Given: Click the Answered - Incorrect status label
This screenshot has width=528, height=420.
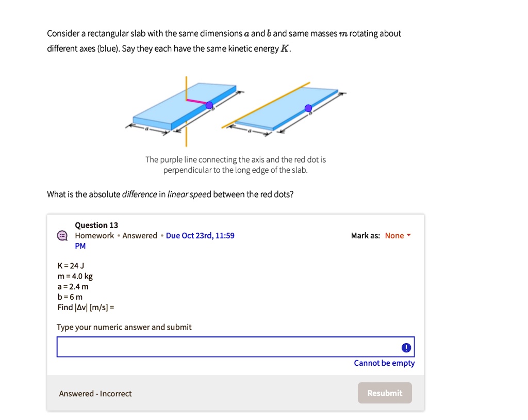Looking at the screenshot, I should pos(95,393).
